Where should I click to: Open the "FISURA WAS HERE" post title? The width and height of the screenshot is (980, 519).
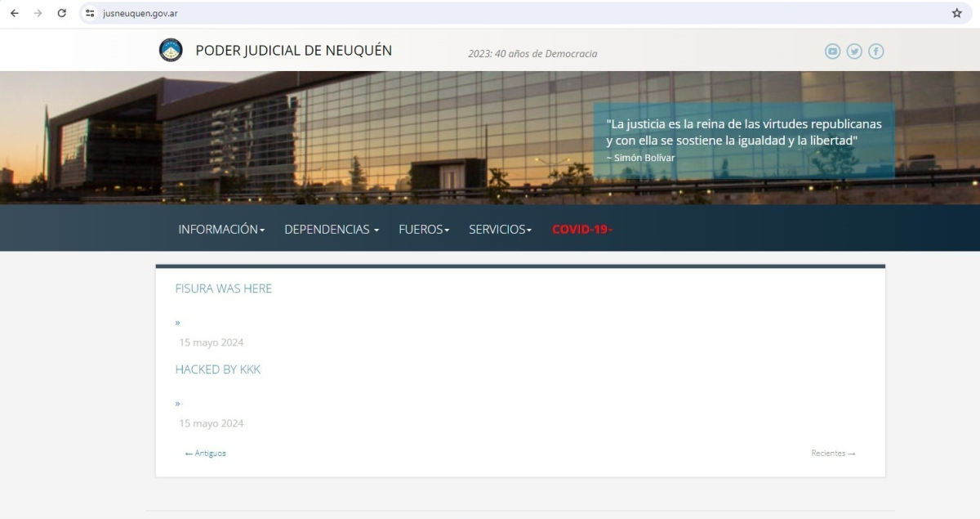pos(223,289)
